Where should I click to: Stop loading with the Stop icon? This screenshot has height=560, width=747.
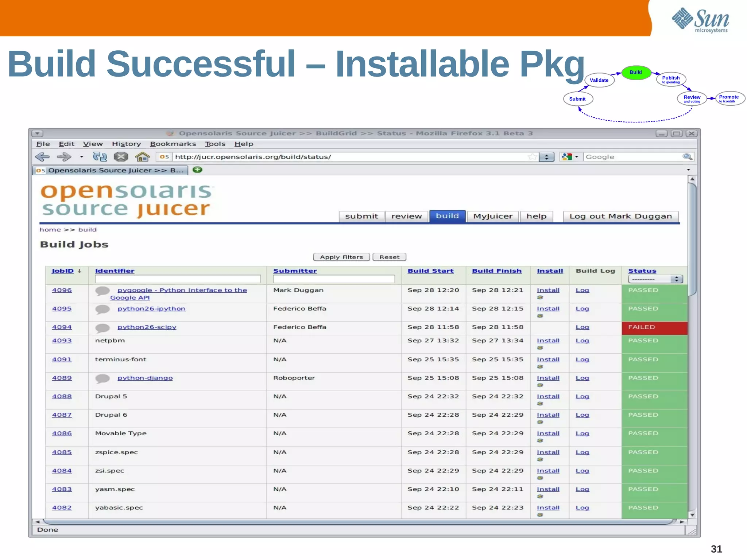click(121, 157)
